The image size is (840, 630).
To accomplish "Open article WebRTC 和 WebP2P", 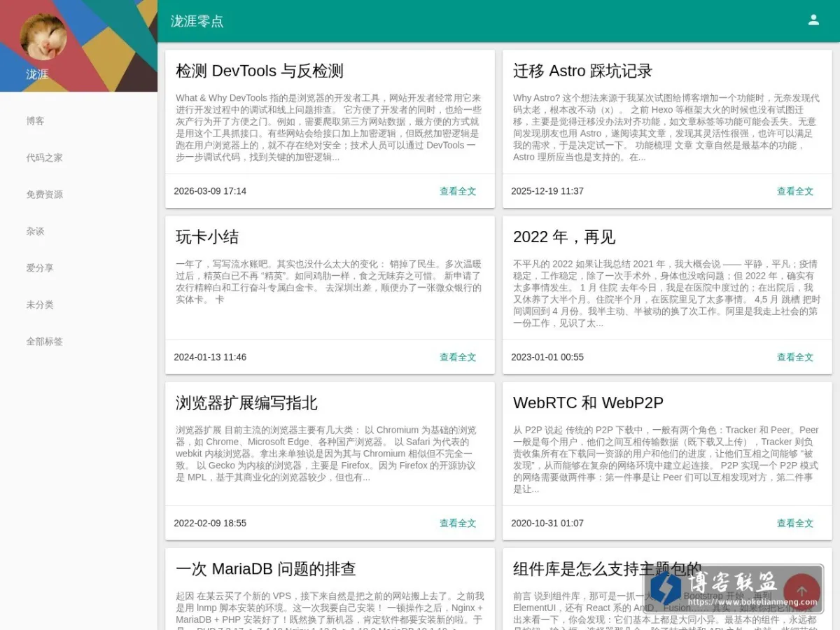I will pos(588,402).
